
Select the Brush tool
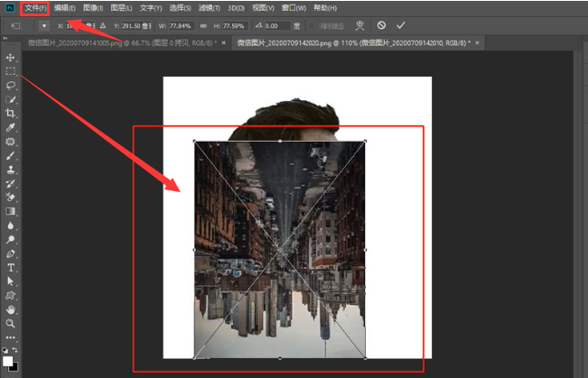tap(11, 155)
